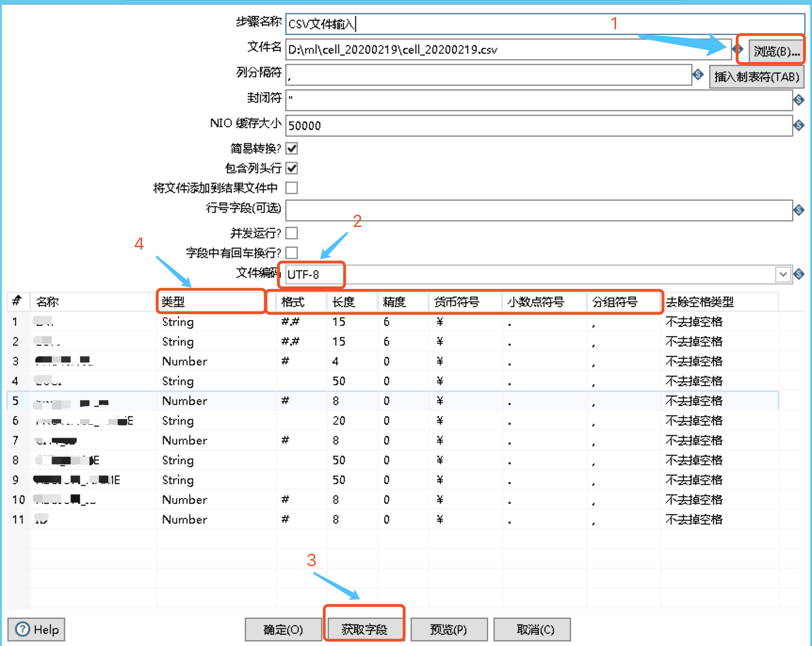The image size is (812, 646).
Task: Enable 将文件添加到结果文件中 option
Action: tap(292, 188)
